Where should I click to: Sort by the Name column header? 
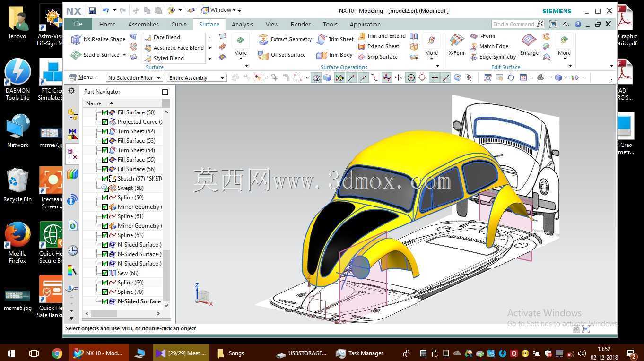point(122,103)
